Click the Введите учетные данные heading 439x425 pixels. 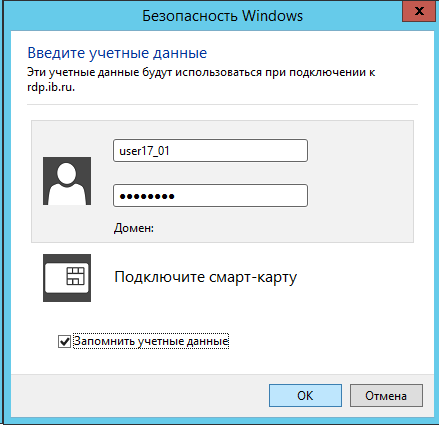pos(117,53)
